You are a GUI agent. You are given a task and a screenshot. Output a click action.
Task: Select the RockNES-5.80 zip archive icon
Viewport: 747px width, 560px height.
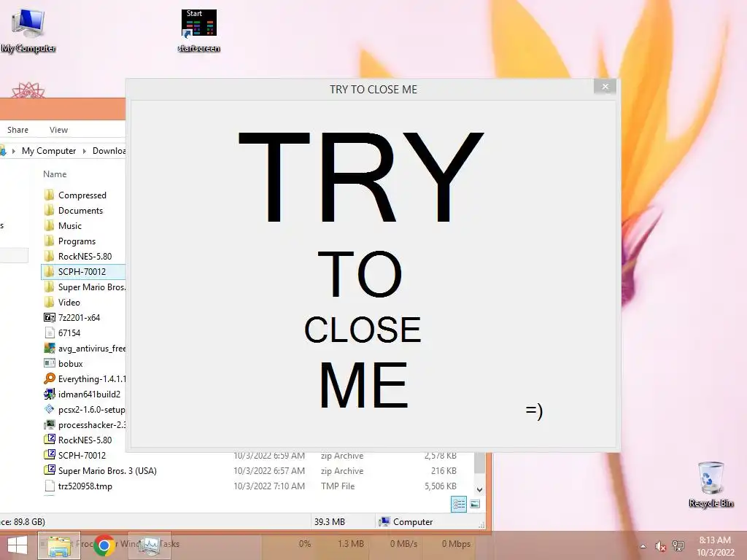(49, 440)
